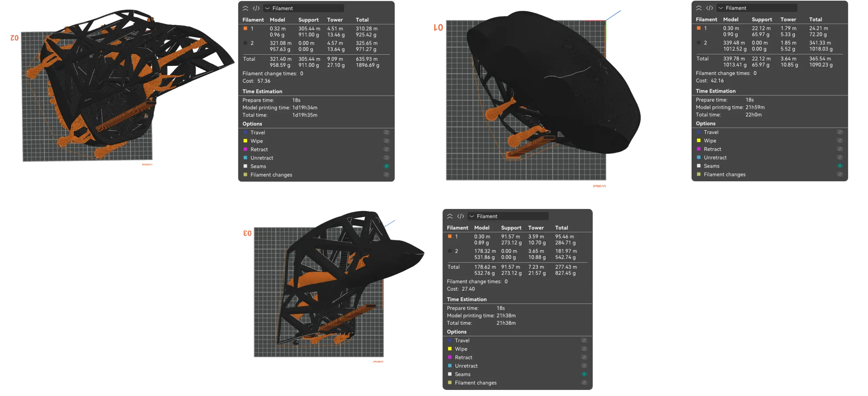Click dark filament 2 swatch, 181.97 m row
868x396 pixels.
coord(450,251)
